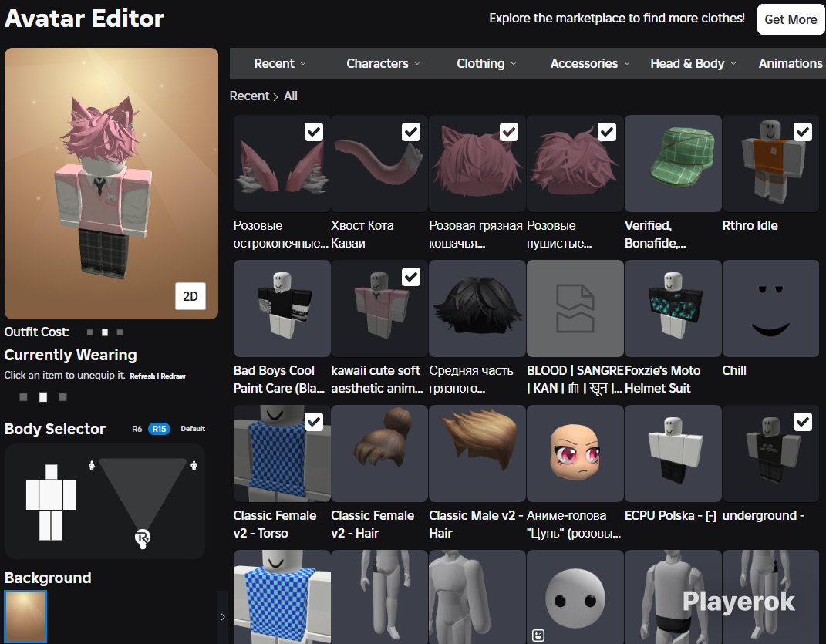
Task: Uncheck the kawaii cute soft aesthetic checkbox
Action: tap(411, 277)
